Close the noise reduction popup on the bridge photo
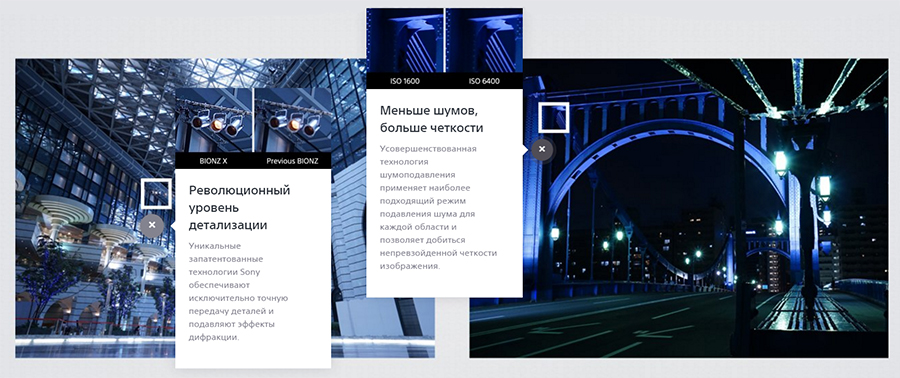Viewport: 900px width, 378px height. click(x=542, y=150)
